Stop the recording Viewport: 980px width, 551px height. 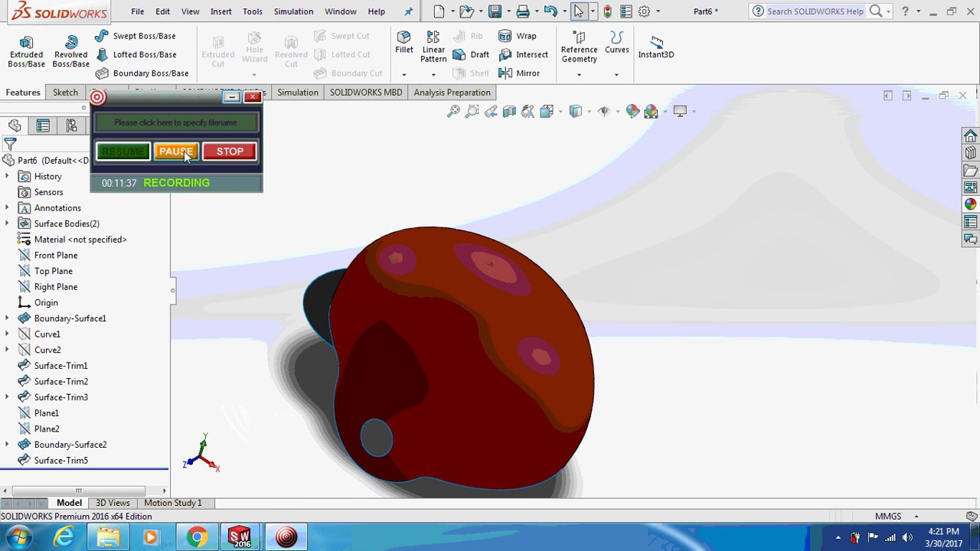[x=230, y=152]
